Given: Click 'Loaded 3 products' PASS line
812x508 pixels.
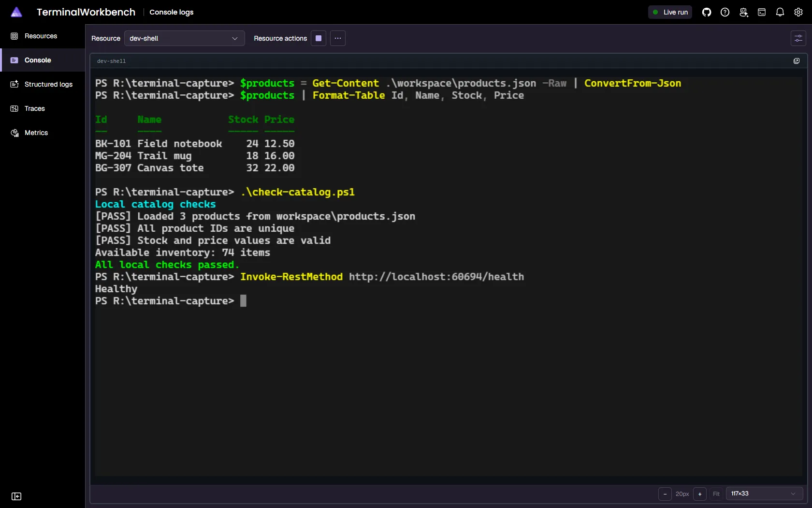Looking at the screenshot, I should click(255, 216).
